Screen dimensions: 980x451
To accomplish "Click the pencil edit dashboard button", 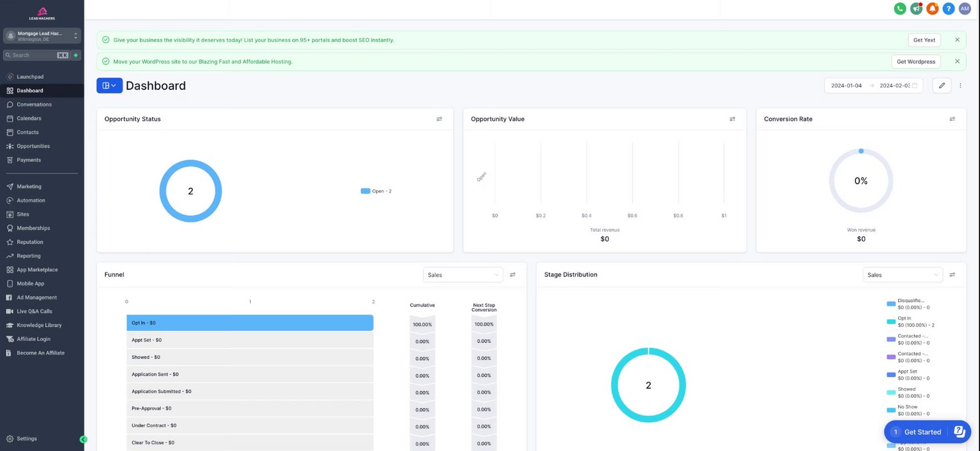I will 942,85.
